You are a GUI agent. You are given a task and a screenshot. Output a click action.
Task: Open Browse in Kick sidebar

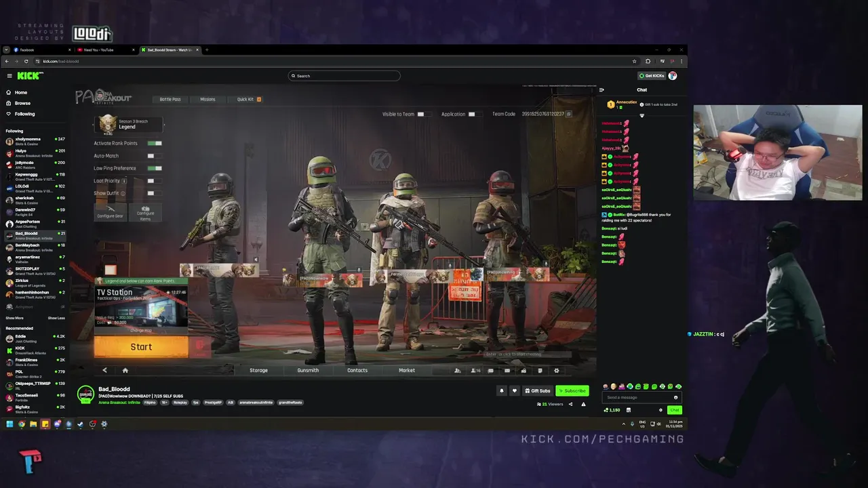[22, 103]
